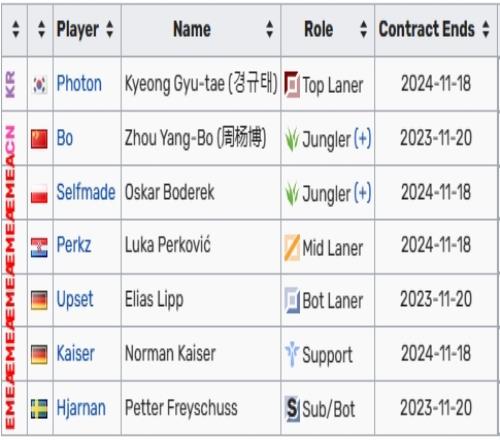Click the South Korea flag icon
The image size is (500, 440).
tap(39, 85)
